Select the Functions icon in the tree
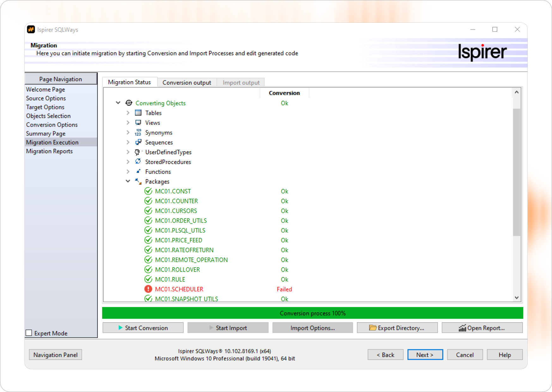The width and height of the screenshot is (552, 392). 138,172
